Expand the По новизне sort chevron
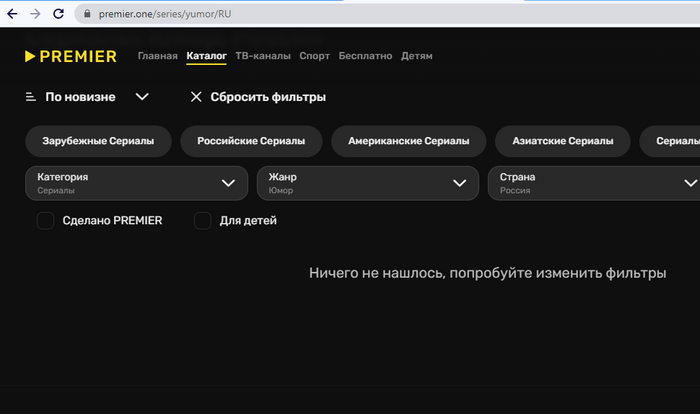This screenshot has height=414, width=700. (x=142, y=97)
